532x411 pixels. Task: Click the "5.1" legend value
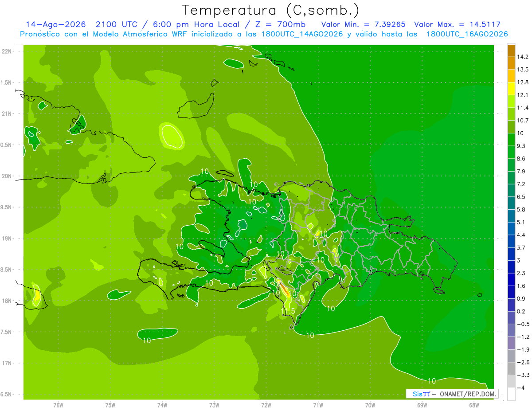[521, 222]
